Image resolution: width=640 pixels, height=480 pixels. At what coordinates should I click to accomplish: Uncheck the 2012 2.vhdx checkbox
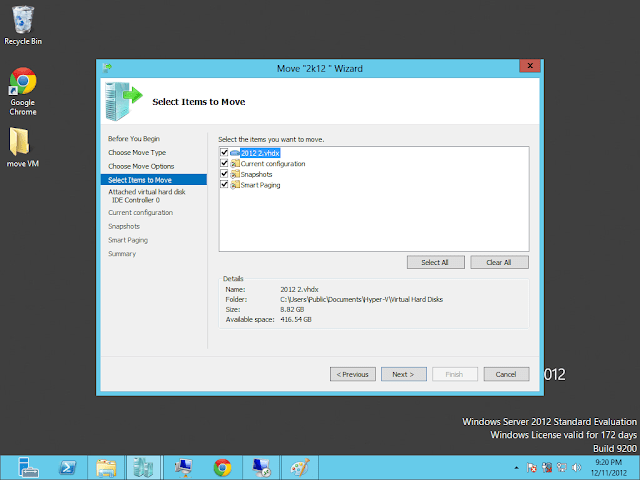pyautogui.click(x=224, y=152)
